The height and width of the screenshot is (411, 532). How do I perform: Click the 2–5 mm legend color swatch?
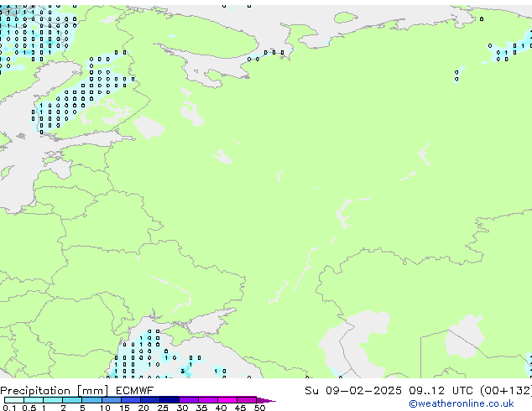pos(72,400)
